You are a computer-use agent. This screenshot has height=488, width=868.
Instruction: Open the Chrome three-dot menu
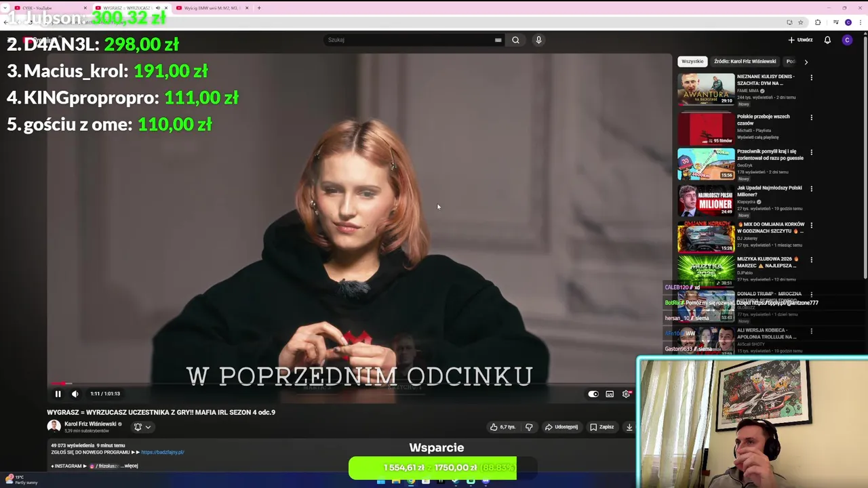[x=861, y=22]
